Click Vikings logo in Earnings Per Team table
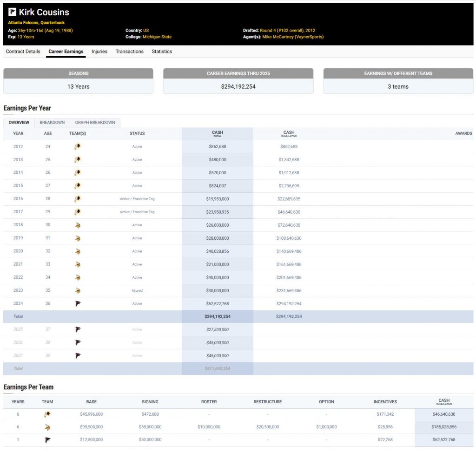This screenshot has height=451, width=476. pos(47,427)
